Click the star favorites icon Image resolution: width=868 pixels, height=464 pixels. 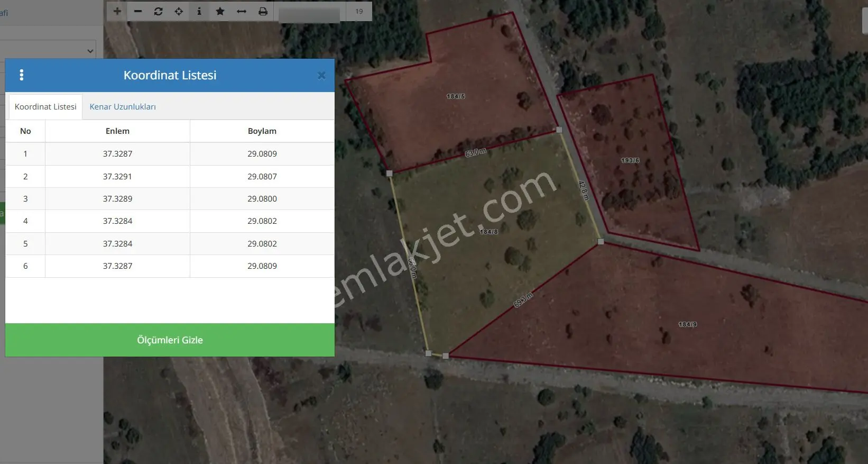coord(220,11)
